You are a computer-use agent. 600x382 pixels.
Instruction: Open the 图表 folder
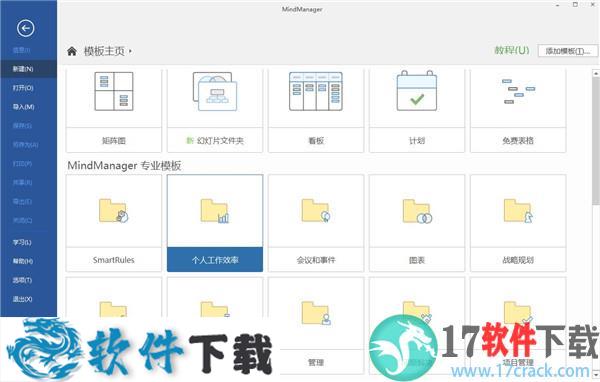(417, 223)
